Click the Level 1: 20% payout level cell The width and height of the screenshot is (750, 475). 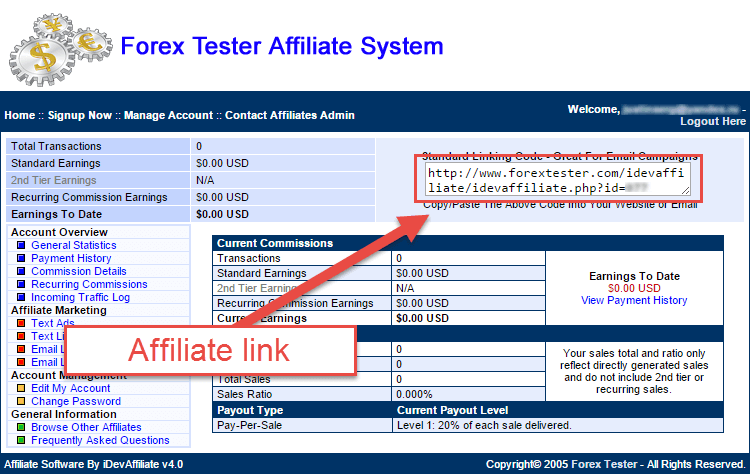[558, 425]
